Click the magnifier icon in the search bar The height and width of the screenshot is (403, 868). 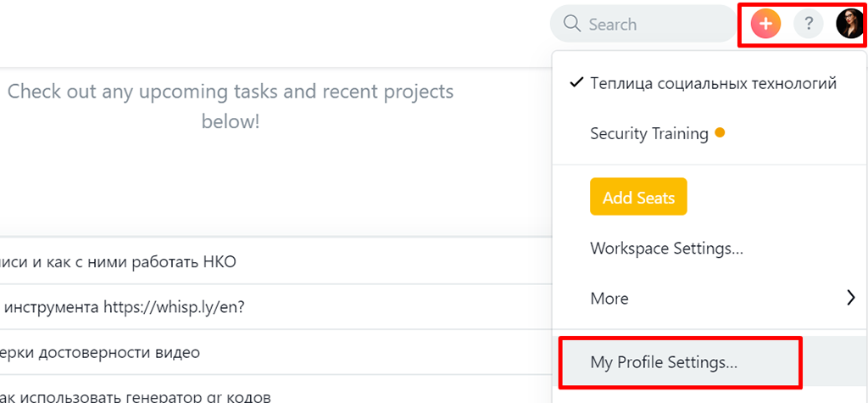[571, 24]
